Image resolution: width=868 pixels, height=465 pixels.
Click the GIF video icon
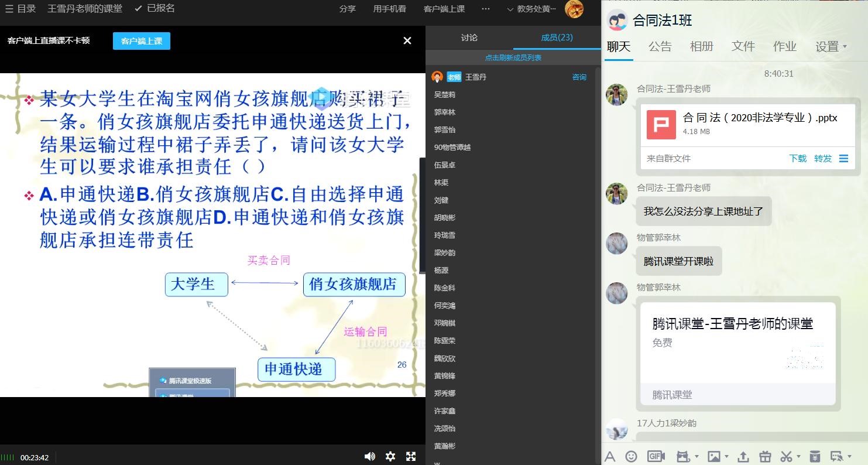pyautogui.click(x=656, y=456)
